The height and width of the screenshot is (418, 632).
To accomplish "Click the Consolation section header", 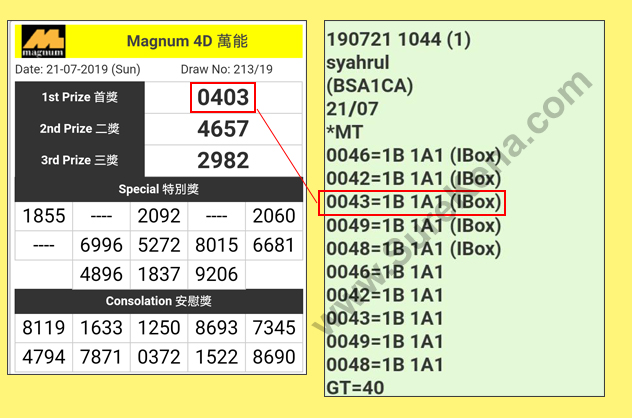I will pyautogui.click(x=159, y=301).
